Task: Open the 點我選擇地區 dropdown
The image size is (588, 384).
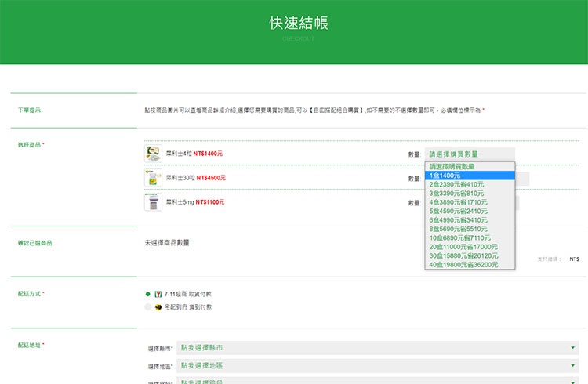Action: coord(378,366)
